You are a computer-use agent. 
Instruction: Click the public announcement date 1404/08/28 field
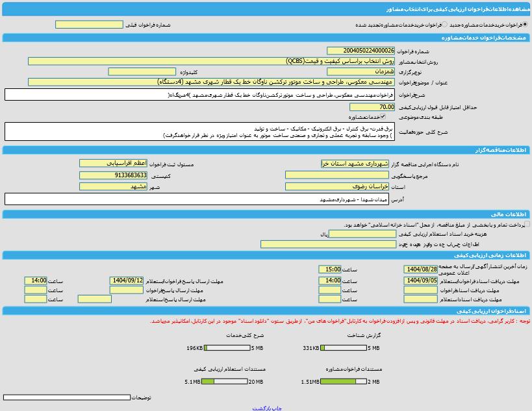pos(420,269)
